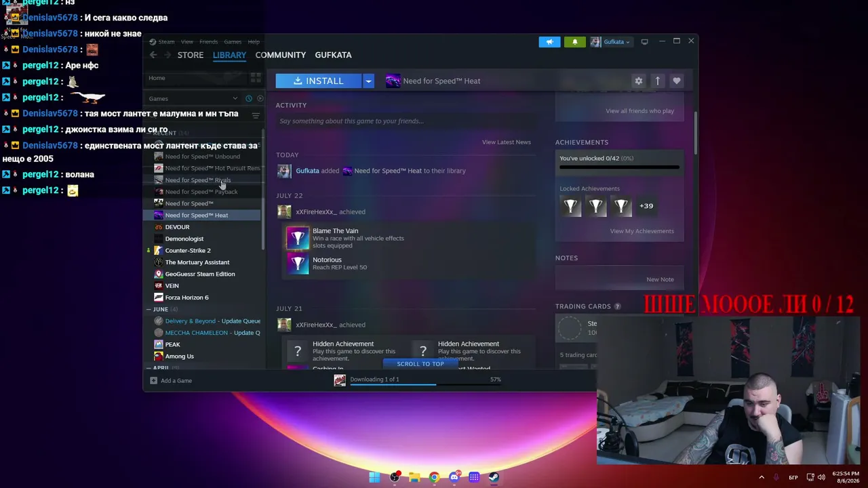Open the GUFKATA profile tab
This screenshot has width=868, height=488.
334,55
